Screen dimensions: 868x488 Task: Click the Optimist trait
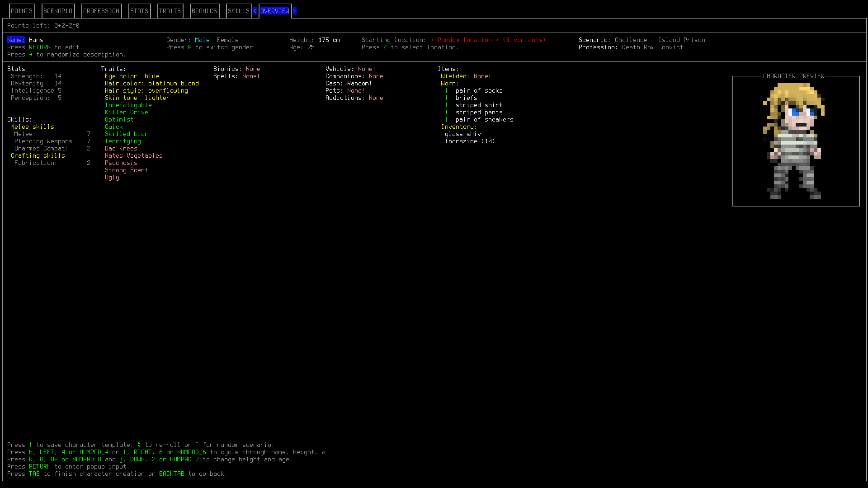tap(119, 119)
